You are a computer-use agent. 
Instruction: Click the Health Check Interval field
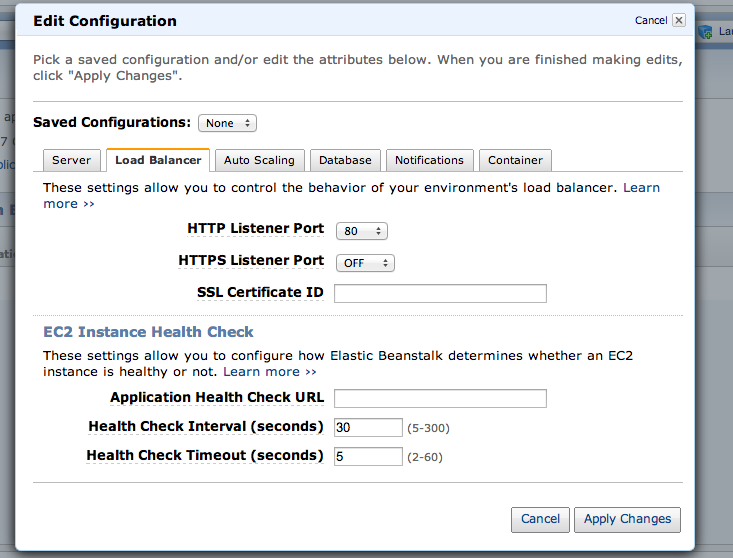coord(368,427)
